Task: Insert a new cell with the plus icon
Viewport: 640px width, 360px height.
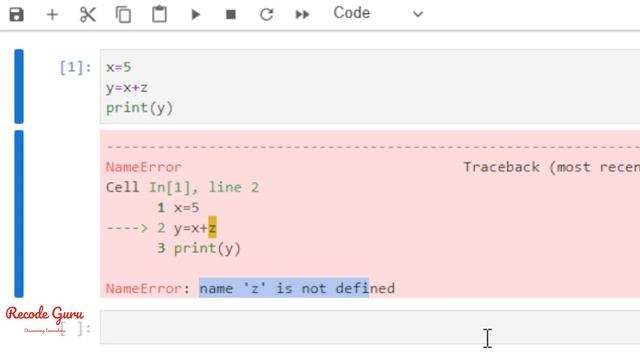Action: coord(52,15)
